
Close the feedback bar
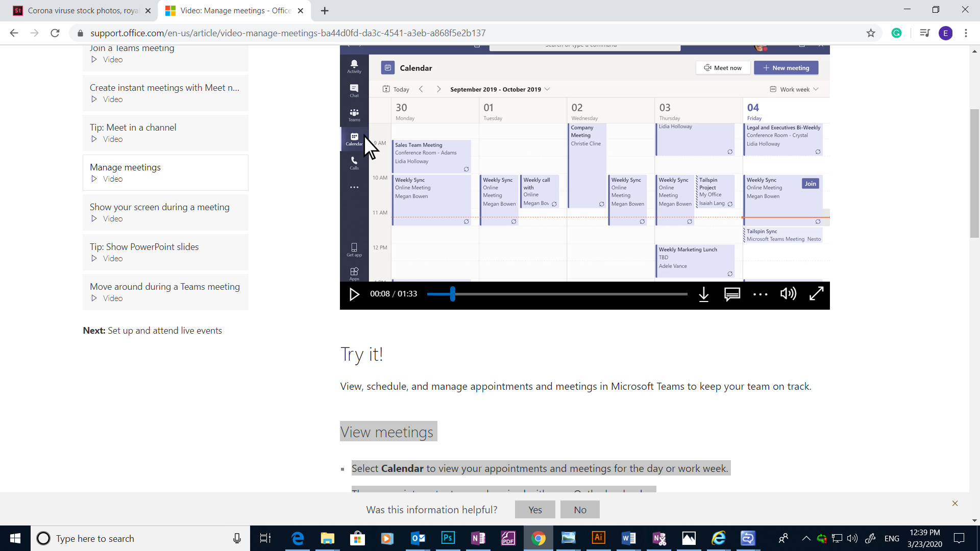pos(955,504)
